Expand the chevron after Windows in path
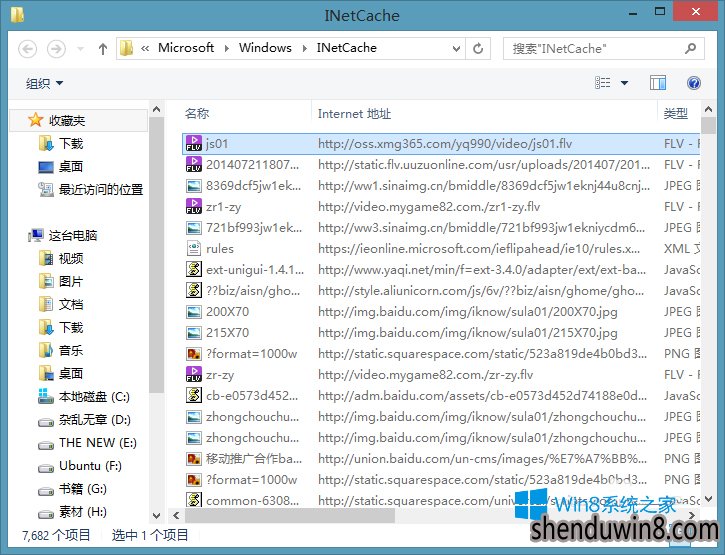The image size is (725, 555). pyautogui.click(x=305, y=48)
